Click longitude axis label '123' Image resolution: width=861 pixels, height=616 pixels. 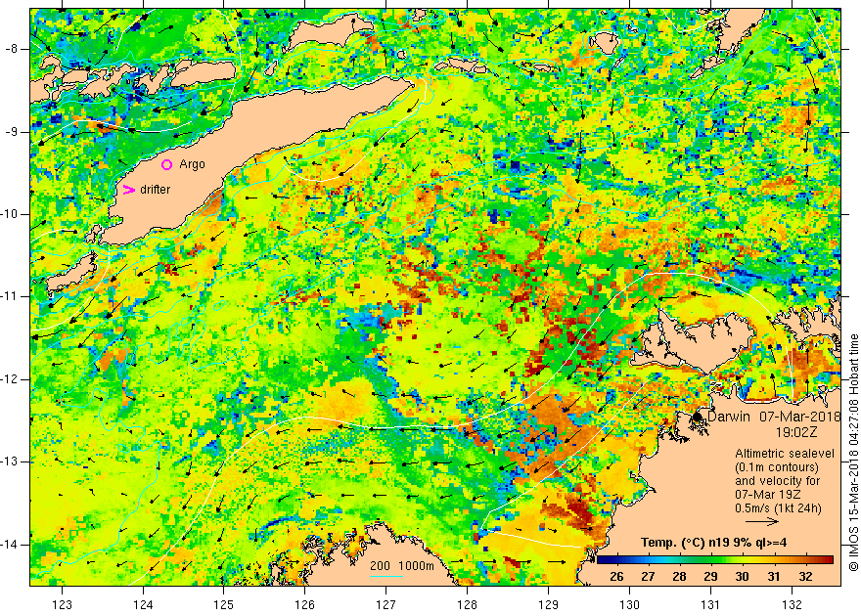coord(62,605)
